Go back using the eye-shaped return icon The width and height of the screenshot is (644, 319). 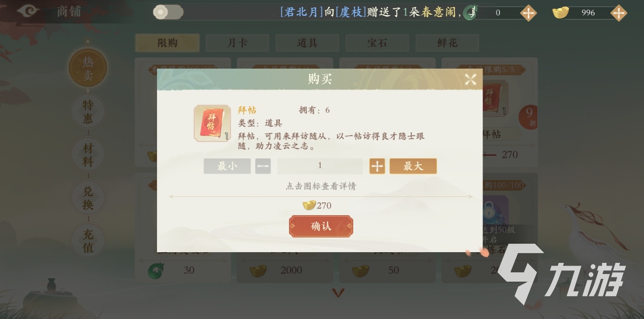28,11
